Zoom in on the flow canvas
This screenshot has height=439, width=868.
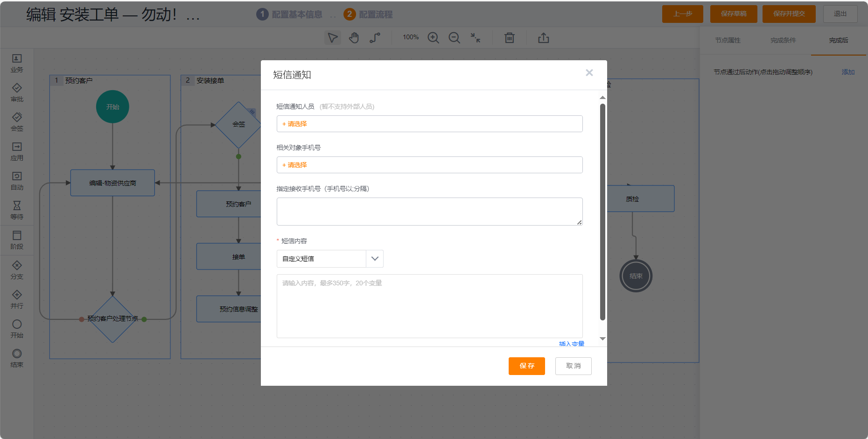pos(434,38)
